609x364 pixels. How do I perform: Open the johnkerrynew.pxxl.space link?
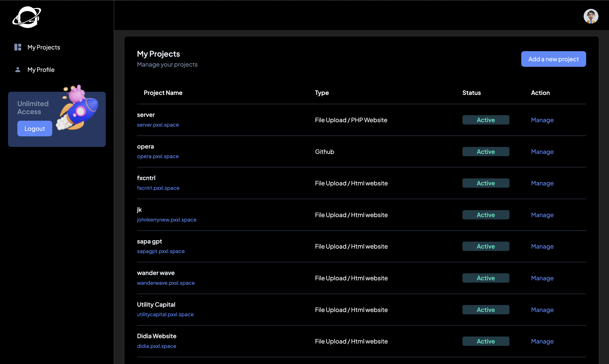click(167, 220)
